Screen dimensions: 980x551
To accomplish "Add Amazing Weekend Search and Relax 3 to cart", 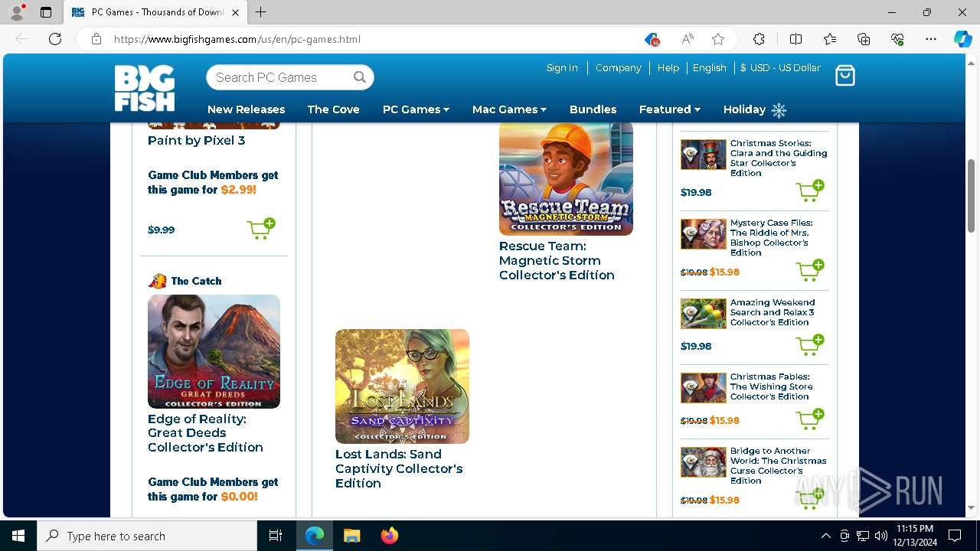I will pyautogui.click(x=810, y=344).
